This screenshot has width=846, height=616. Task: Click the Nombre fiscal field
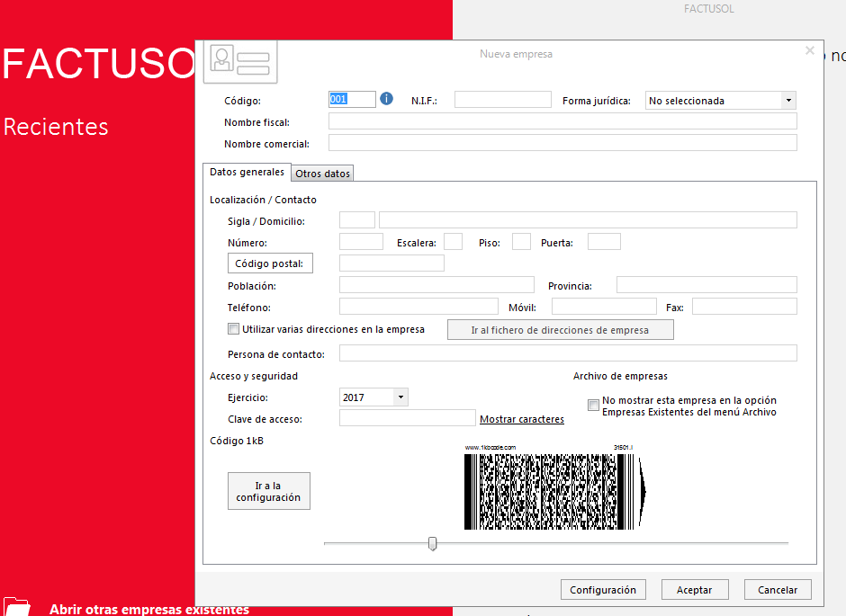click(562, 121)
